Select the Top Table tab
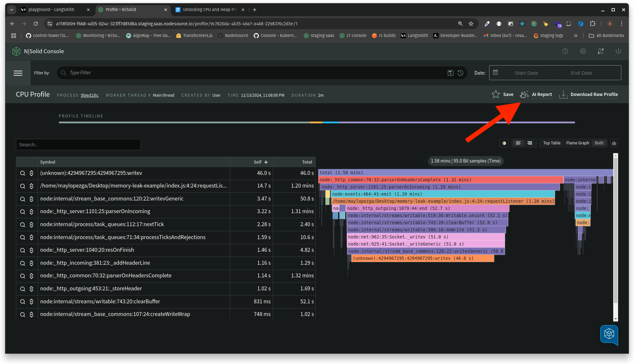 pyautogui.click(x=552, y=143)
